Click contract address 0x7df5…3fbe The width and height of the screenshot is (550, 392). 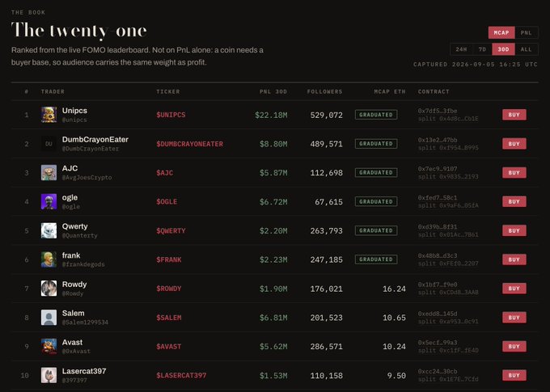[438, 111]
